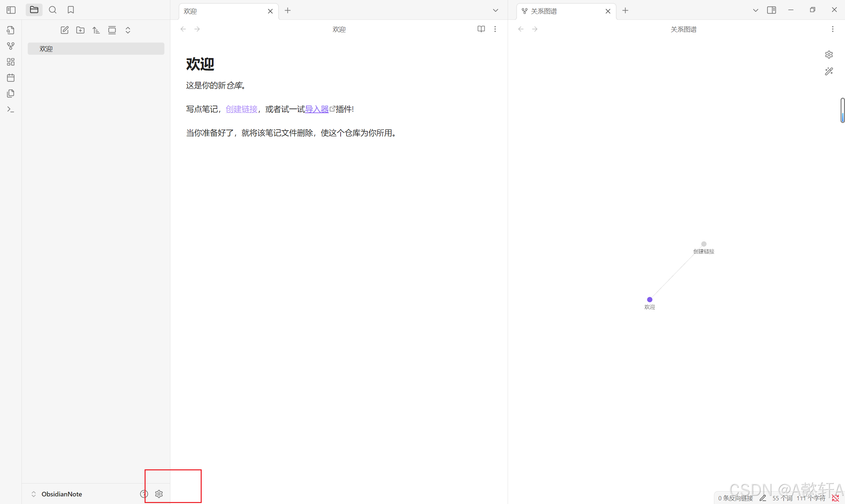Open command palette terminal icon

coord(11,110)
